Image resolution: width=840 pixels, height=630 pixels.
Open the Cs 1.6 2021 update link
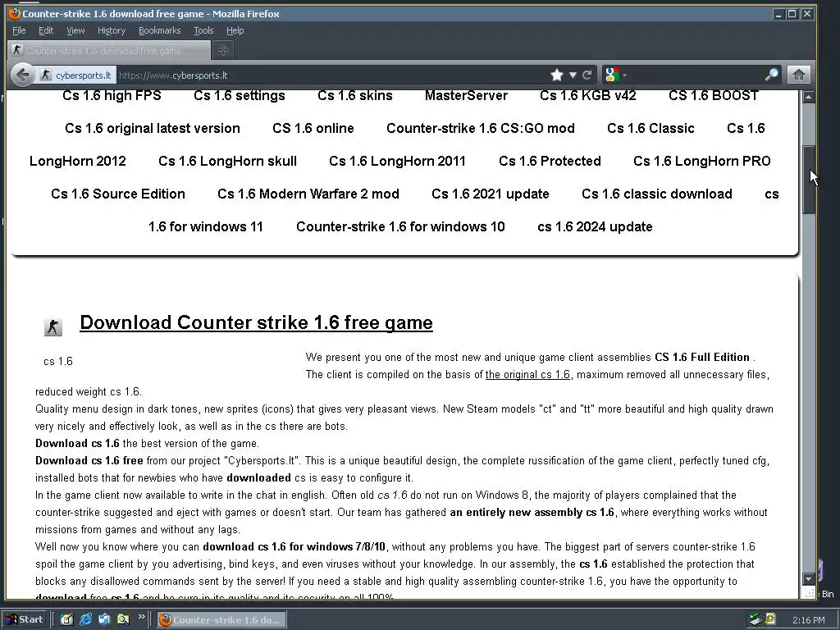[x=491, y=194]
